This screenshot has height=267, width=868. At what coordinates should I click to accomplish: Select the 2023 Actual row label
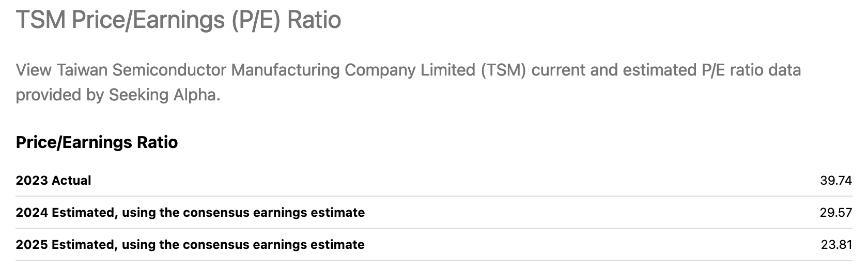(x=53, y=181)
